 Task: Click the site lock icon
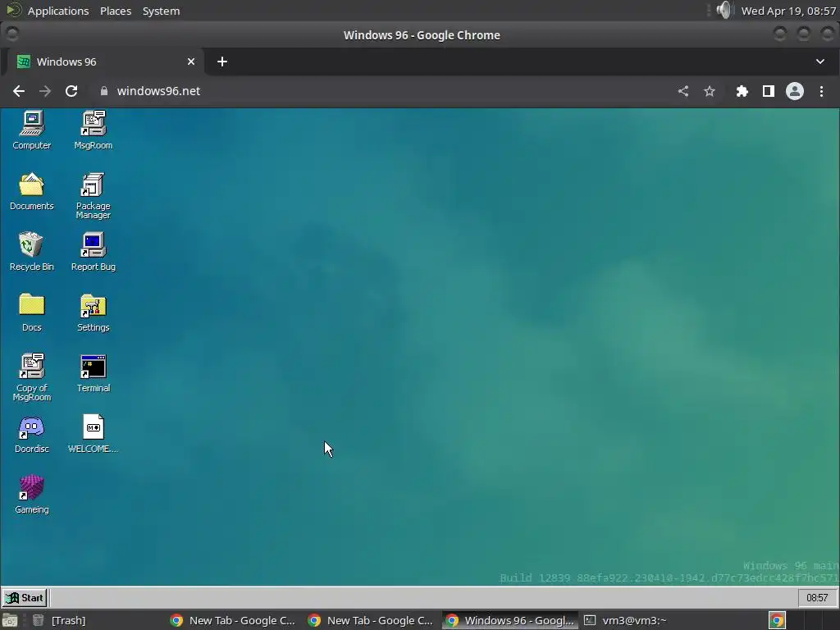(104, 91)
